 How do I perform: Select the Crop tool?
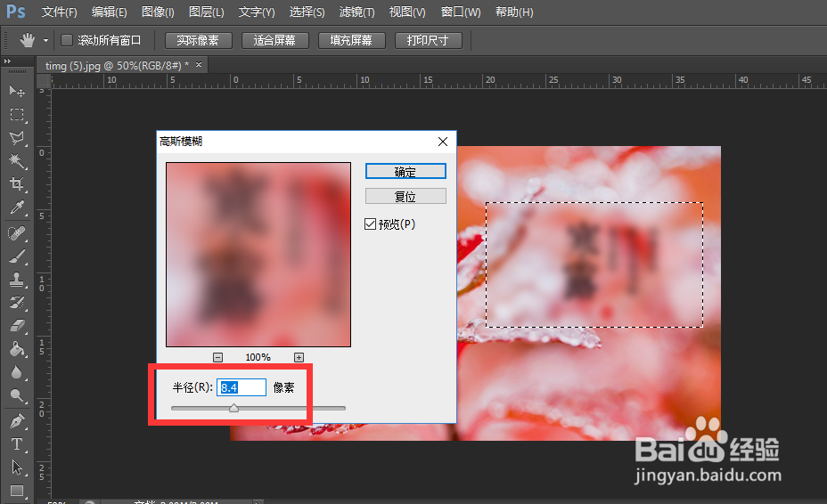[17, 184]
